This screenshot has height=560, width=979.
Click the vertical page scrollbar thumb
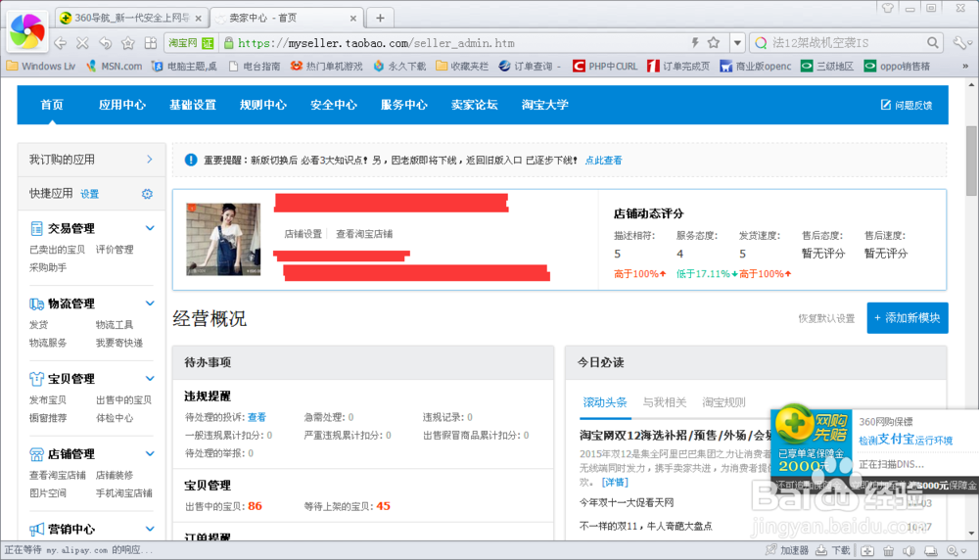coord(971,162)
